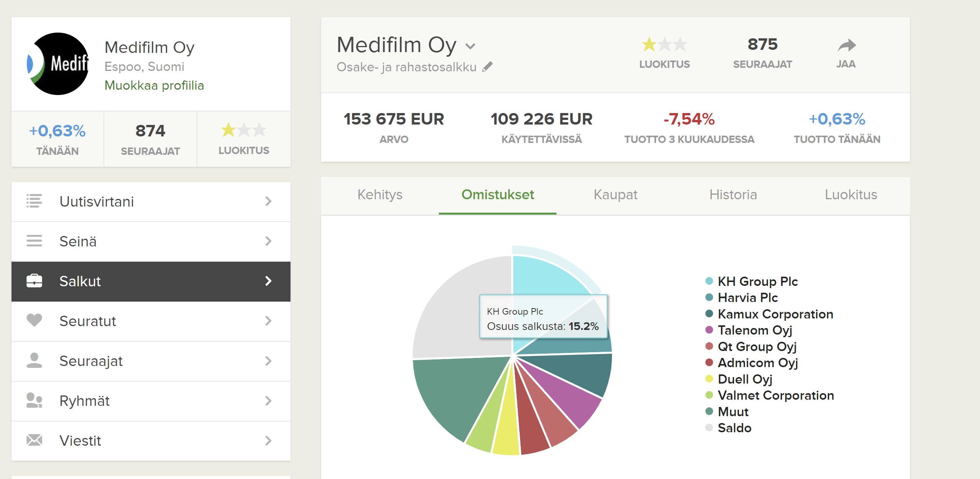The height and width of the screenshot is (479, 980).
Task: Click Duell Oyj yellow legend dot
Action: click(709, 379)
